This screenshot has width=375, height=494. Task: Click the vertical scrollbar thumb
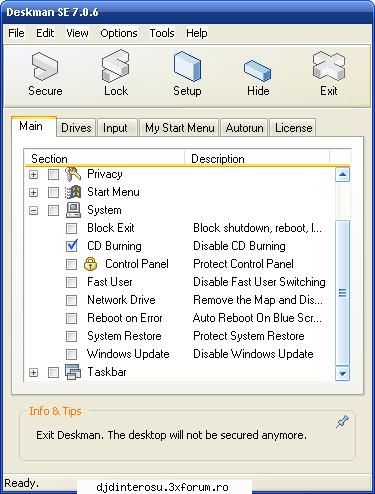click(x=342, y=293)
